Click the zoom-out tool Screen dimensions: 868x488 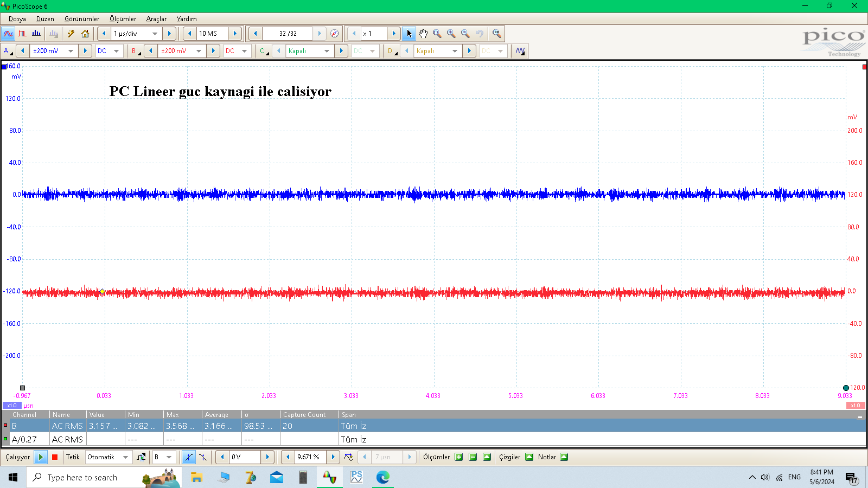pyautogui.click(x=465, y=34)
